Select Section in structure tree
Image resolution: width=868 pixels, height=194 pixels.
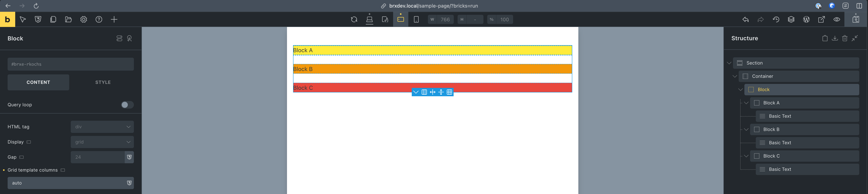point(796,63)
